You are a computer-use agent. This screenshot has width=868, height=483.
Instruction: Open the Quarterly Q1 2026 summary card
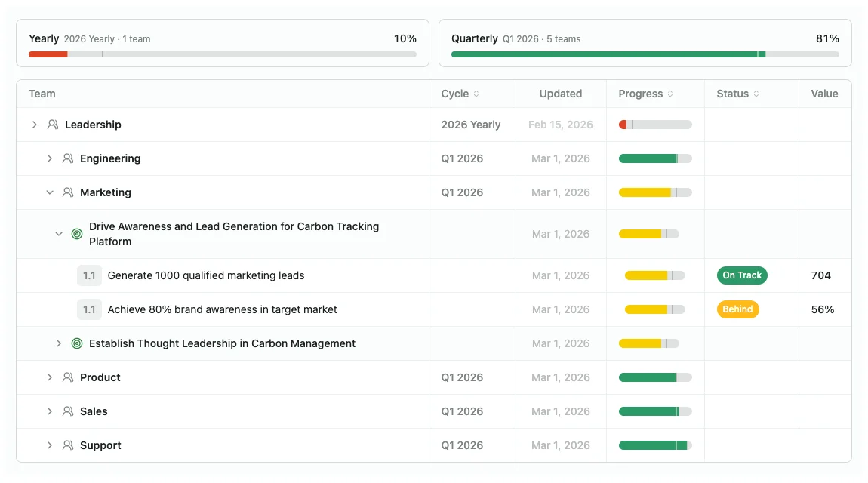[645, 43]
